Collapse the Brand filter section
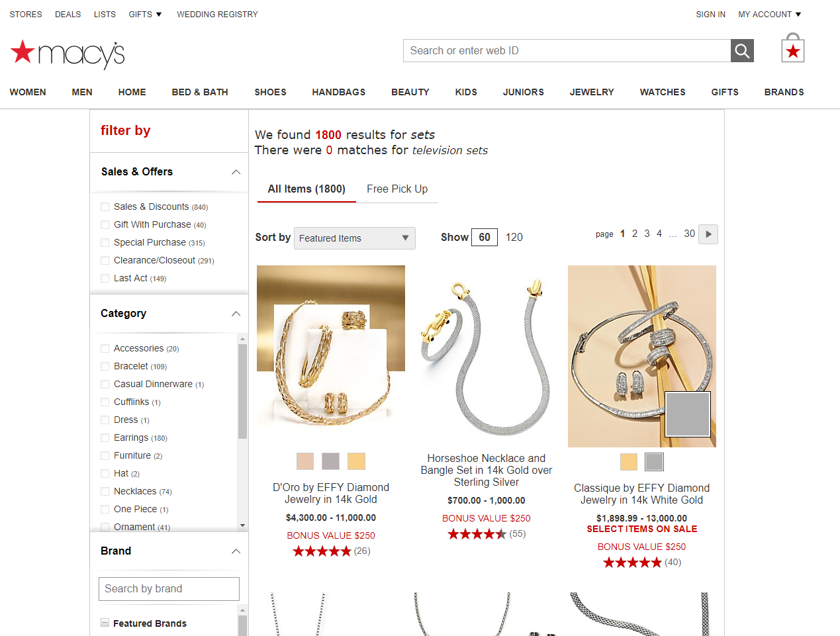The width and height of the screenshot is (840, 636). (x=236, y=551)
